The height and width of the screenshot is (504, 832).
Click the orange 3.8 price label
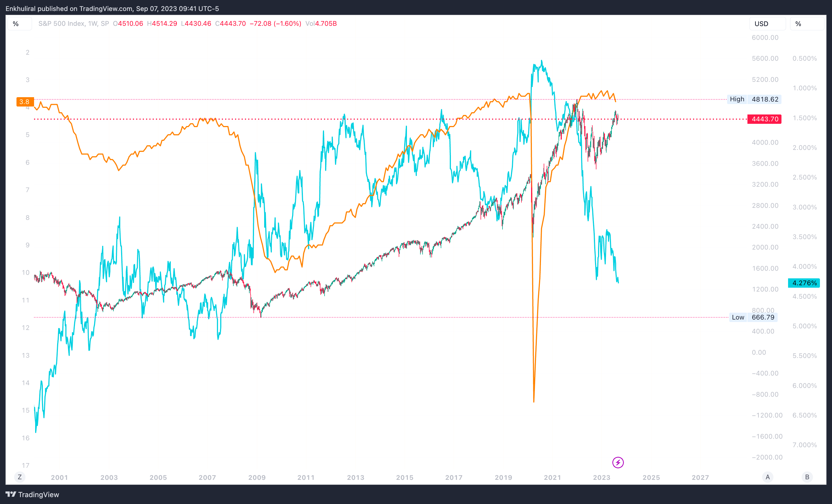(x=25, y=102)
